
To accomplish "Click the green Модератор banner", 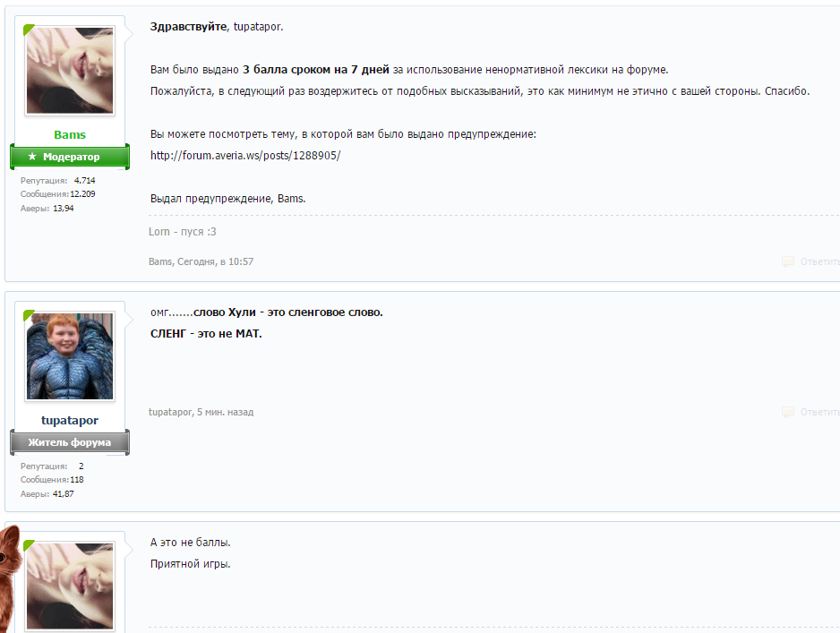I will pos(70,157).
